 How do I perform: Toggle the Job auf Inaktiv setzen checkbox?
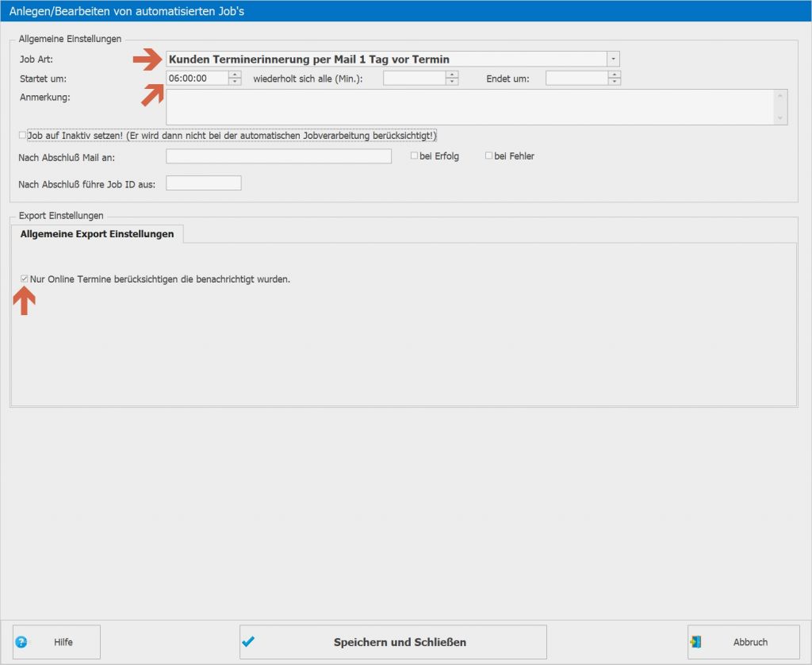click(x=22, y=135)
